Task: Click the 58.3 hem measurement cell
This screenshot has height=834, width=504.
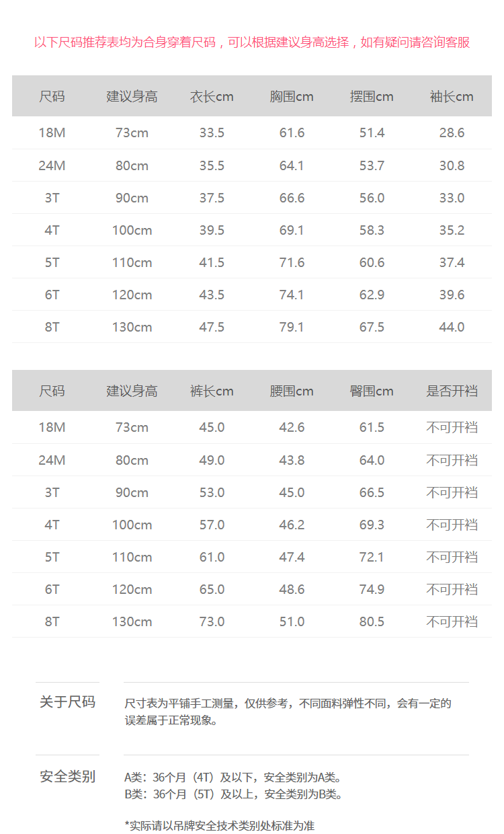Action: coord(372,230)
